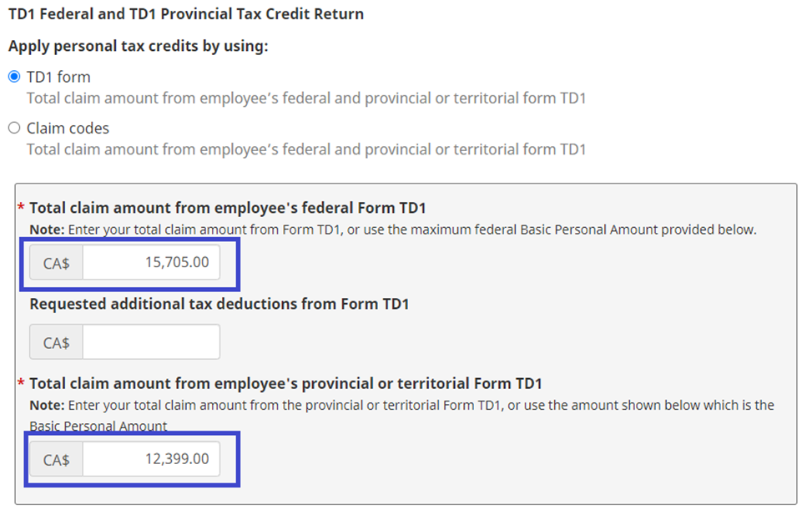Click the description text under Claim codes
Image resolution: width=812 pixels, height=515 pixels.
tap(306, 149)
